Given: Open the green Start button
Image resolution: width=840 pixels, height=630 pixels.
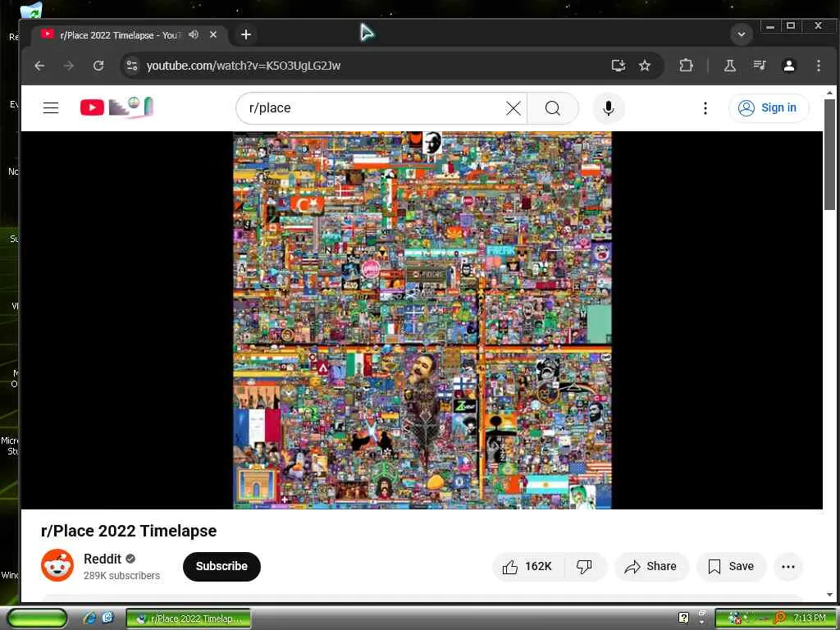Looking at the screenshot, I should click(36, 619).
